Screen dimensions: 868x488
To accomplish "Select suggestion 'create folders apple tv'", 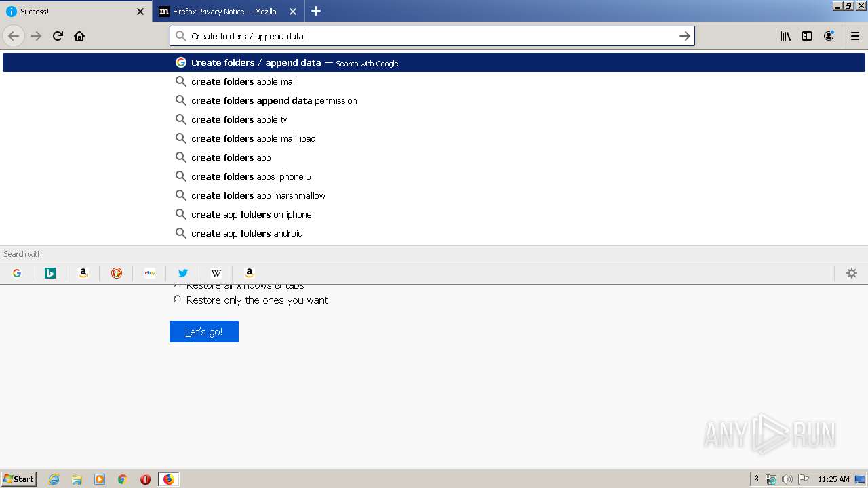I will (x=434, y=119).
